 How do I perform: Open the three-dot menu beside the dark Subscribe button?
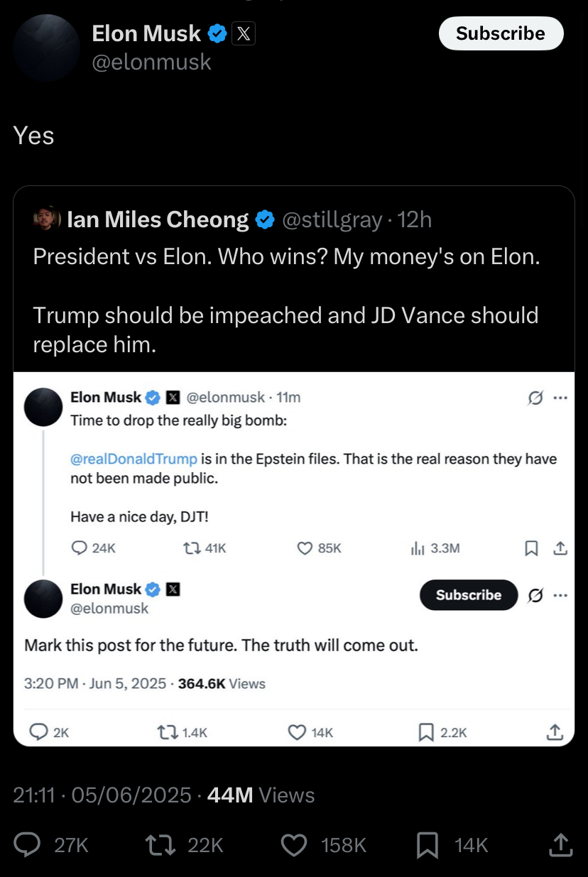tap(560, 595)
